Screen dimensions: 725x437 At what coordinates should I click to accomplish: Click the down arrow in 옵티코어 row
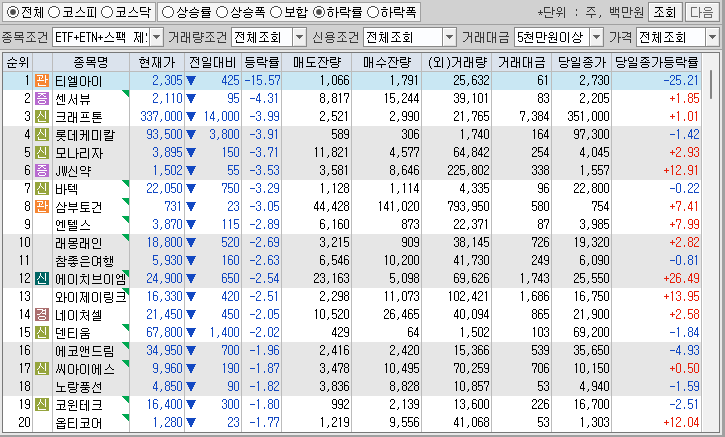click(191, 423)
